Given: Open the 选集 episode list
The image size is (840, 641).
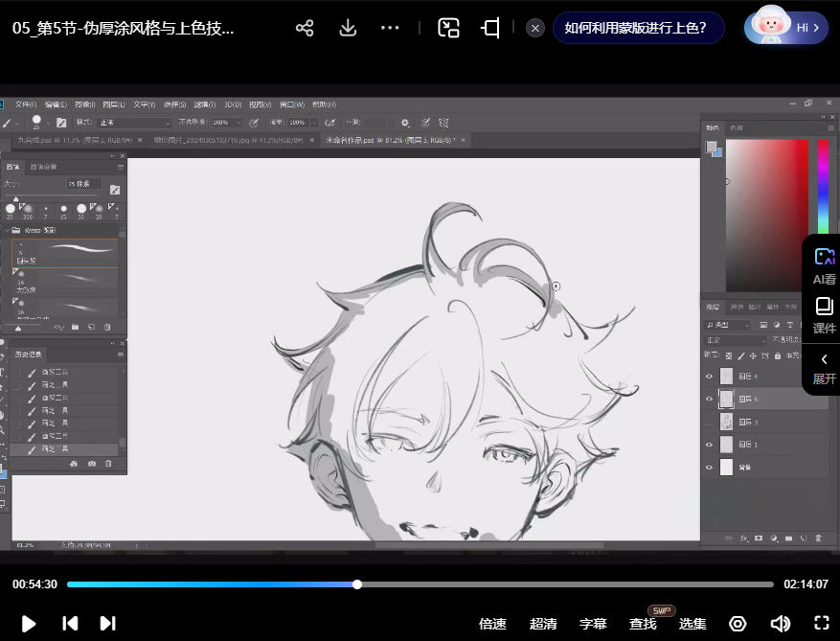Looking at the screenshot, I should (692, 624).
